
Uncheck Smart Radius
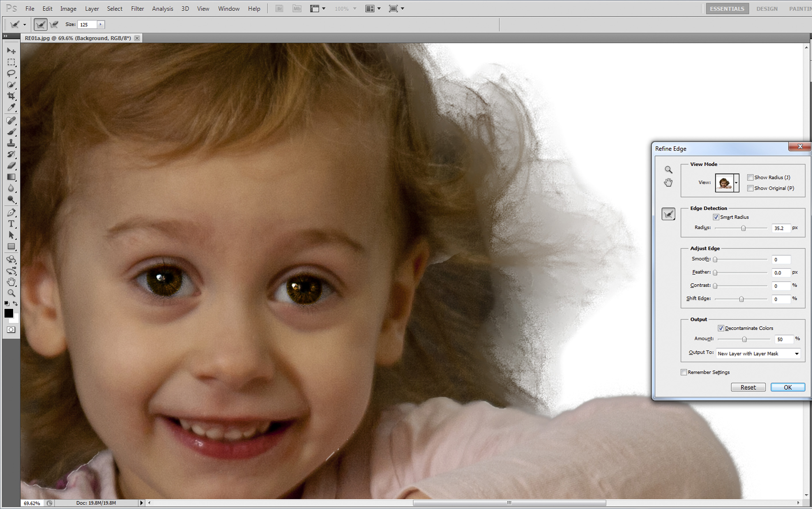[716, 217]
